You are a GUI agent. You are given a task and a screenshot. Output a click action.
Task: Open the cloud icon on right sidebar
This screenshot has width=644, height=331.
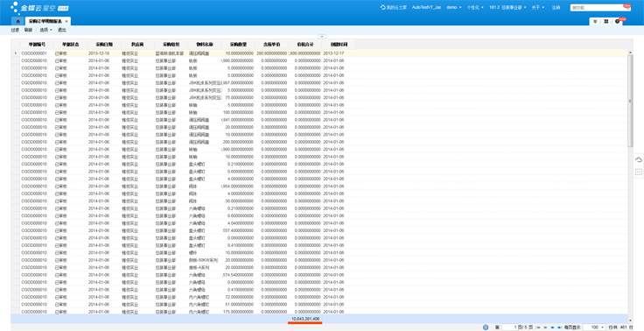point(638,159)
